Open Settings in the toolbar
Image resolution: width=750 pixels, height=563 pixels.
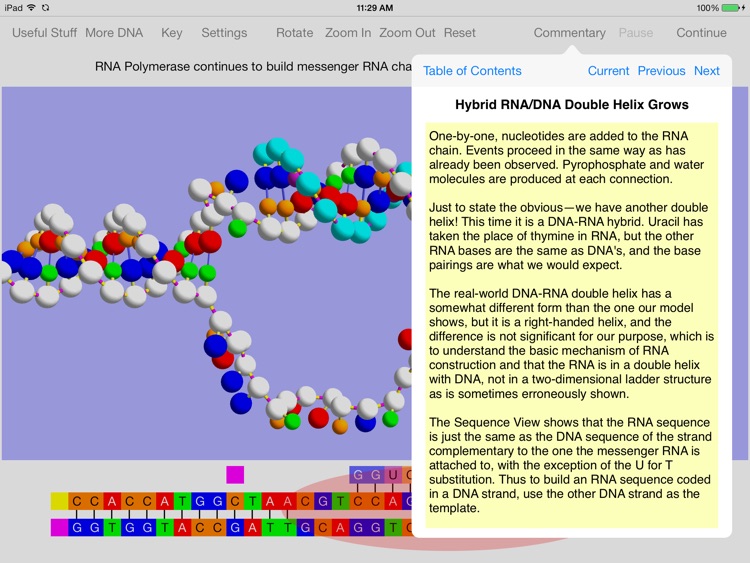224,33
